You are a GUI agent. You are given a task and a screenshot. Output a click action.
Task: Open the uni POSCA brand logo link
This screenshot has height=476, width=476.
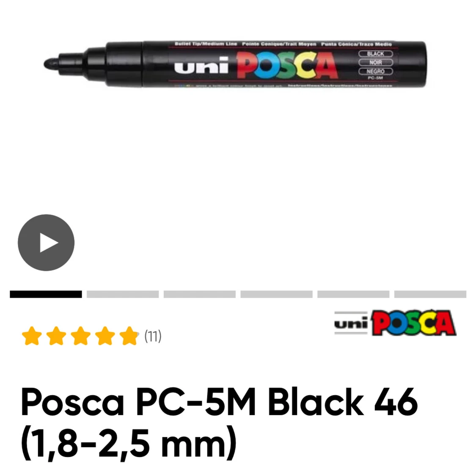pyautogui.click(x=395, y=323)
